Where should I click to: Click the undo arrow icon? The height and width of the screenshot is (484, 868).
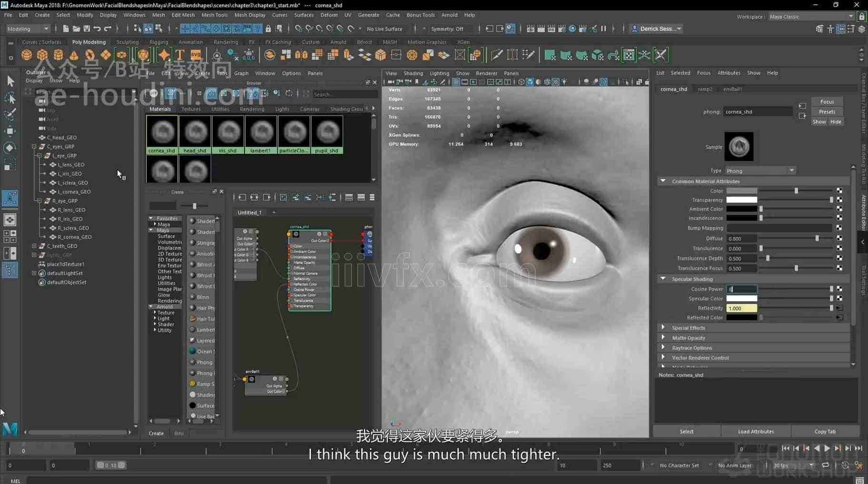click(x=97, y=29)
